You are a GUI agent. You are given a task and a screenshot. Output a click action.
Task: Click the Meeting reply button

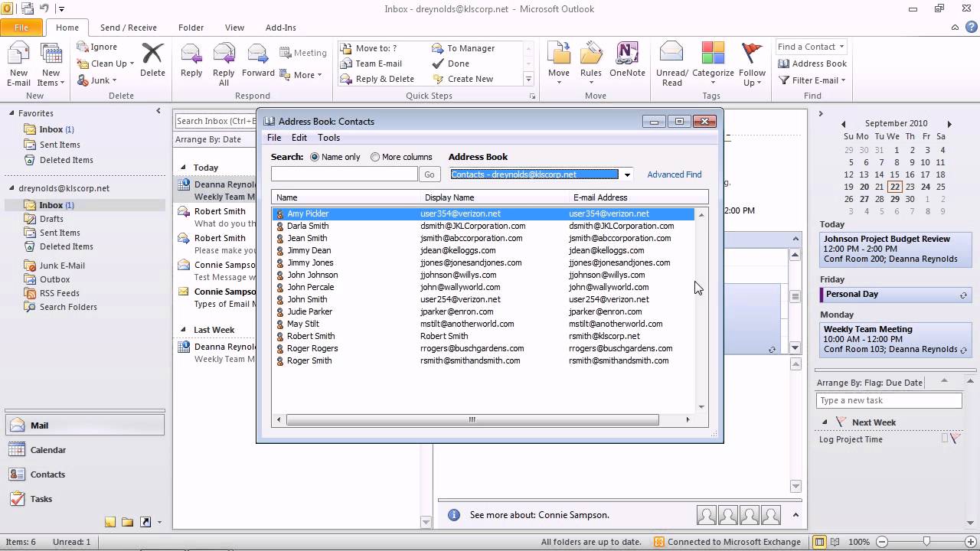coord(302,53)
